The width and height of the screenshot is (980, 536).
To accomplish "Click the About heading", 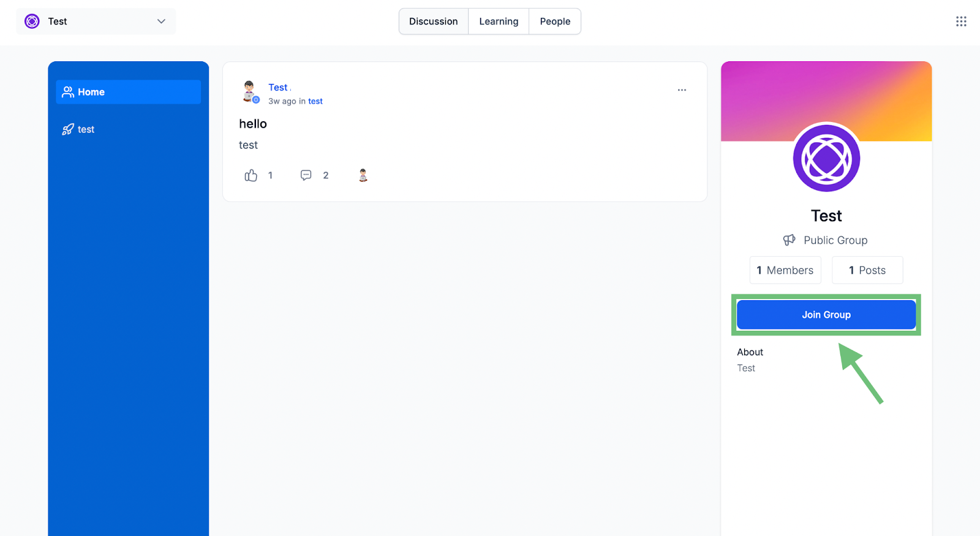I will point(750,352).
